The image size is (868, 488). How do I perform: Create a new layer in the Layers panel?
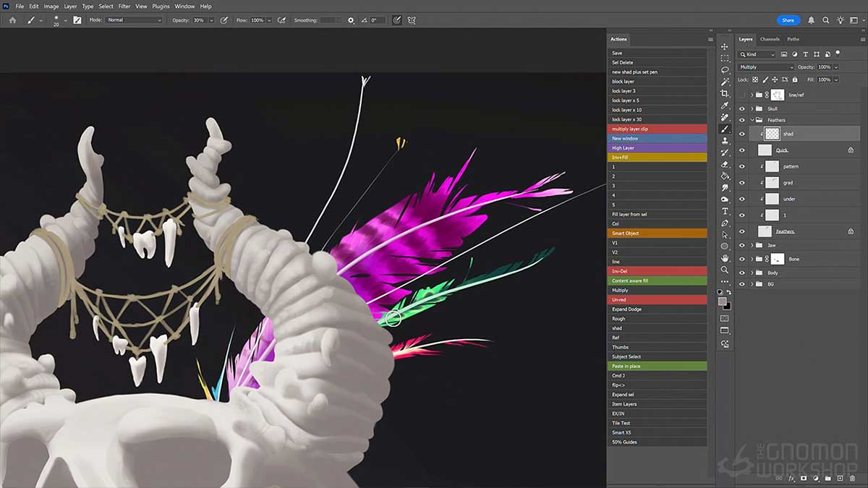(840, 478)
